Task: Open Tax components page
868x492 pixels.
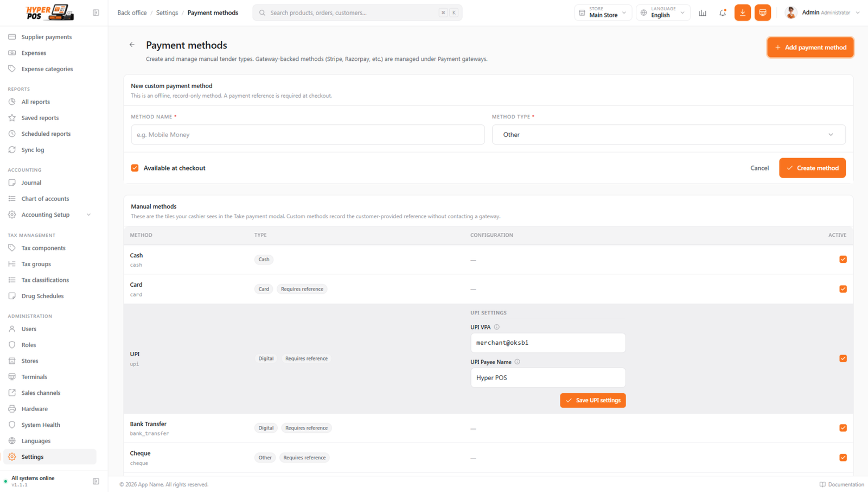Action: point(49,248)
